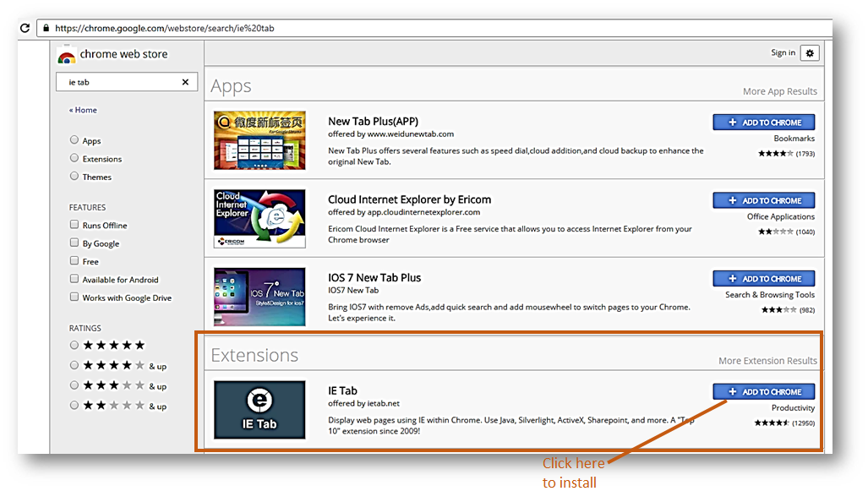The image size is (868, 502).
Task: Add New Tab Plus(APP) to Chrome
Action: [x=763, y=123]
